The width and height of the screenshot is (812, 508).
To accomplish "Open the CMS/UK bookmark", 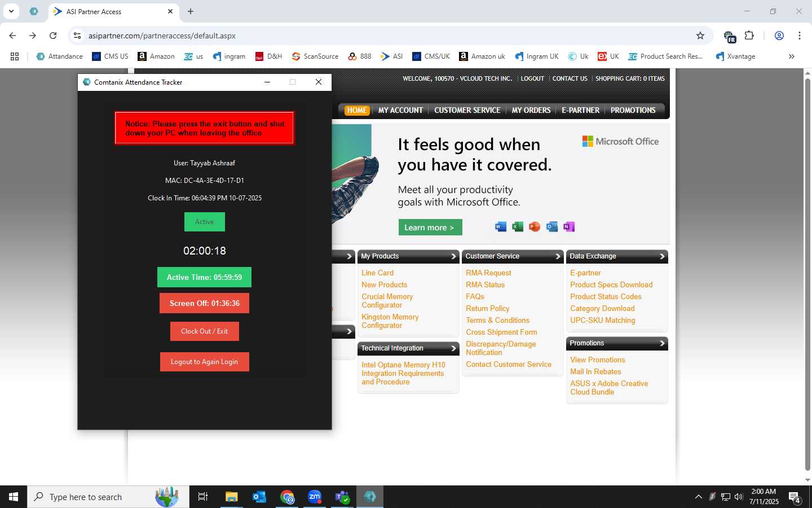I will [x=431, y=56].
